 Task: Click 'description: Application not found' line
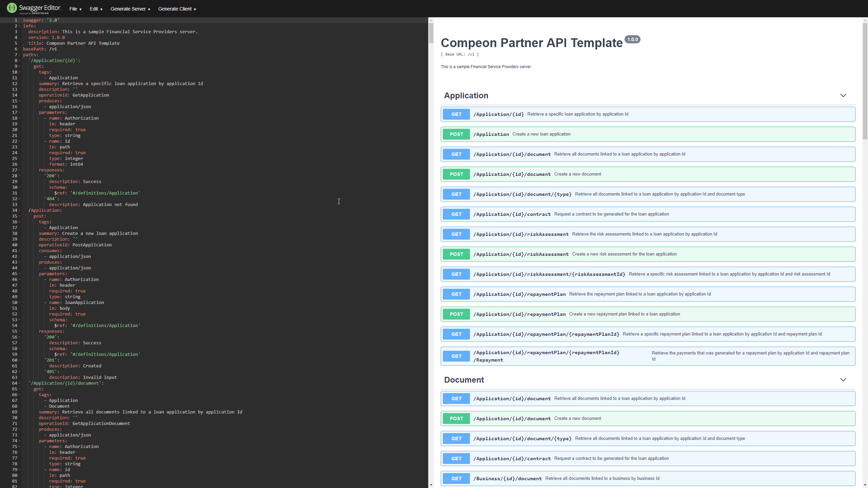(x=94, y=205)
